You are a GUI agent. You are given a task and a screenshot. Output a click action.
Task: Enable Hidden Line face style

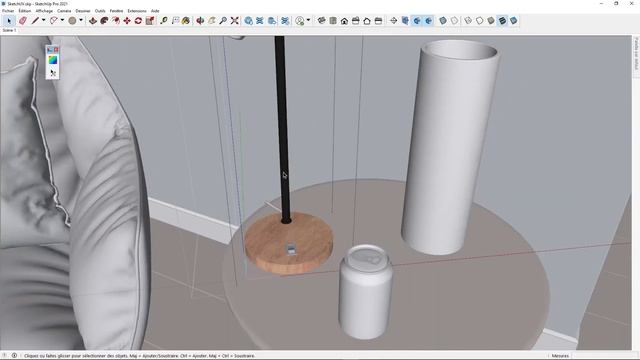click(x=479, y=20)
